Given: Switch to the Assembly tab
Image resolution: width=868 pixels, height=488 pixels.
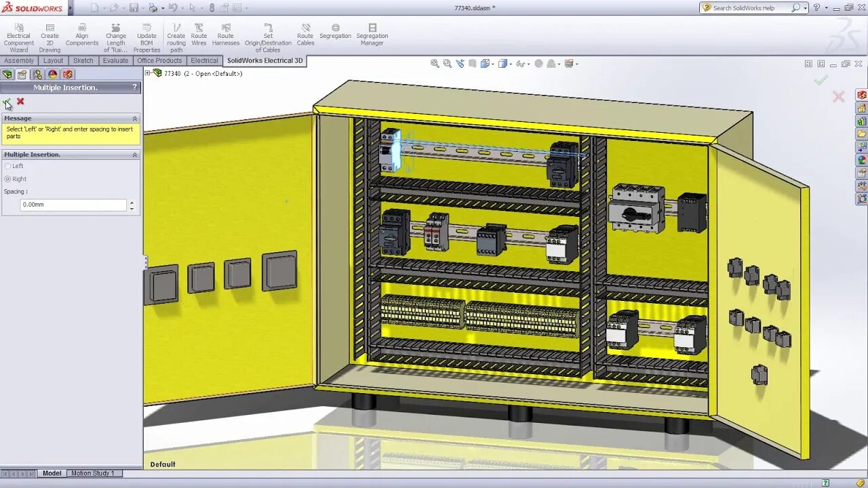Looking at the screenshot, I should tap(19, 61).
